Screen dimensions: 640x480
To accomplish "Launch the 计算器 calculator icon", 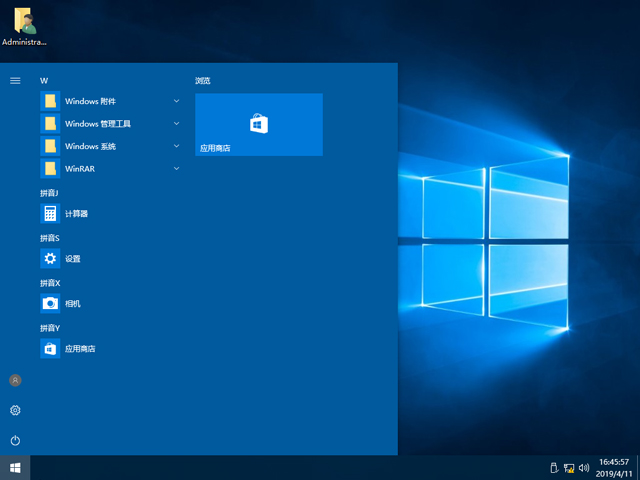I will 50,213.
